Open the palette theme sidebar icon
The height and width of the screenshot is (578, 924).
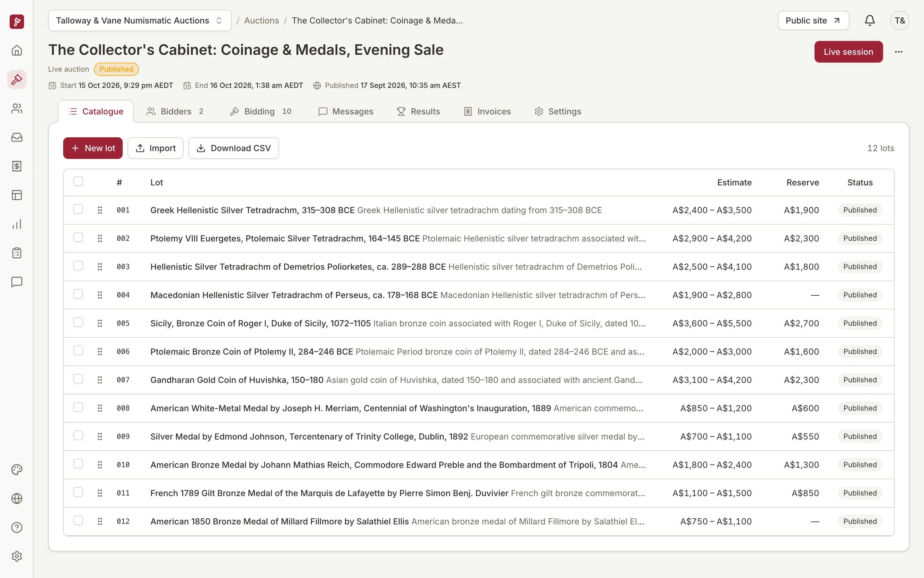click(x=17, y=469)
